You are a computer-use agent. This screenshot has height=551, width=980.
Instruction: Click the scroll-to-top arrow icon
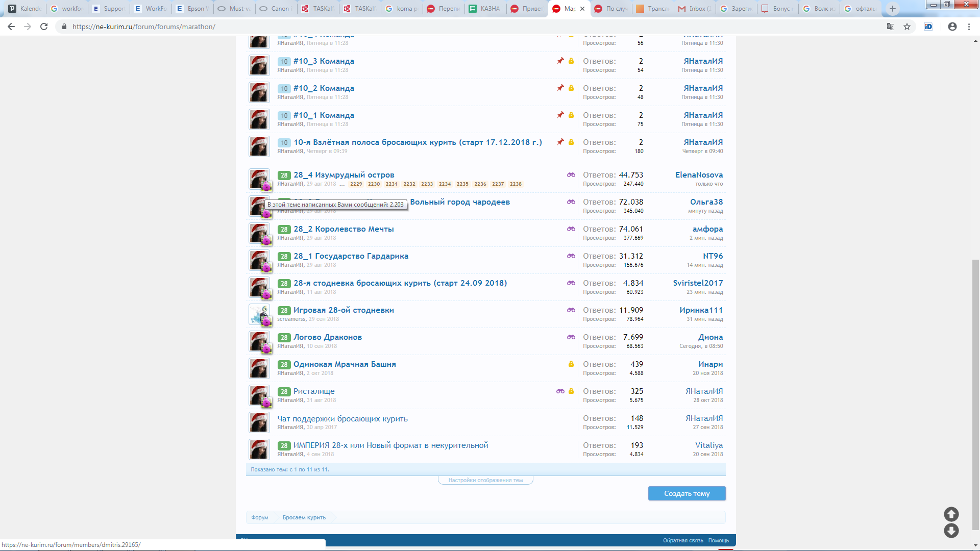[951, 514]
